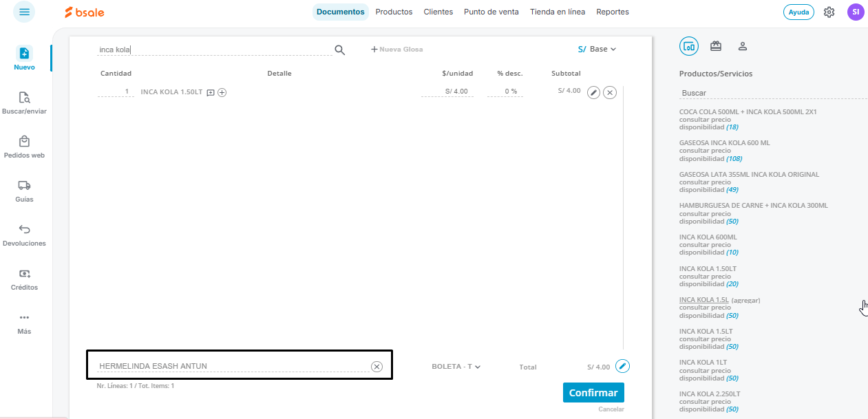
Task: Select HAMBURGUESA DE CARNE + INCA KOLA 300ML
Action: point(754,206)
